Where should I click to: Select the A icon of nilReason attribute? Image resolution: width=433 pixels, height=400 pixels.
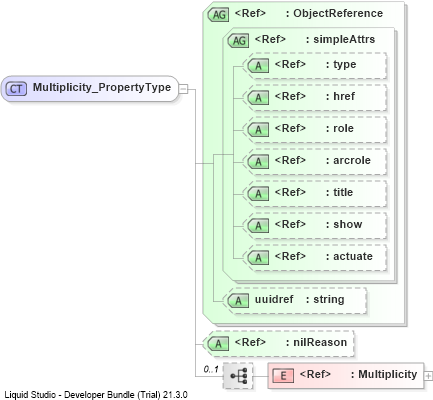[218, 344]
